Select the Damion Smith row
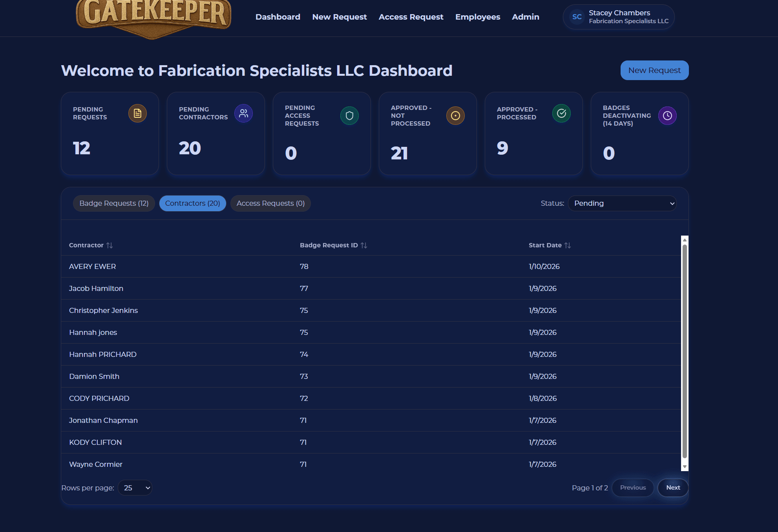Viewport: 778px width, 532px height. coord(371,377)
